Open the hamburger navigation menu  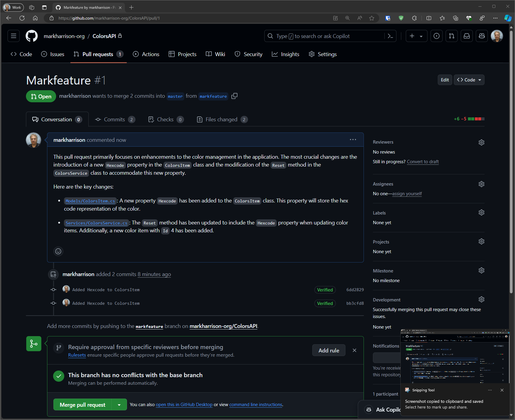click(14, 36)
